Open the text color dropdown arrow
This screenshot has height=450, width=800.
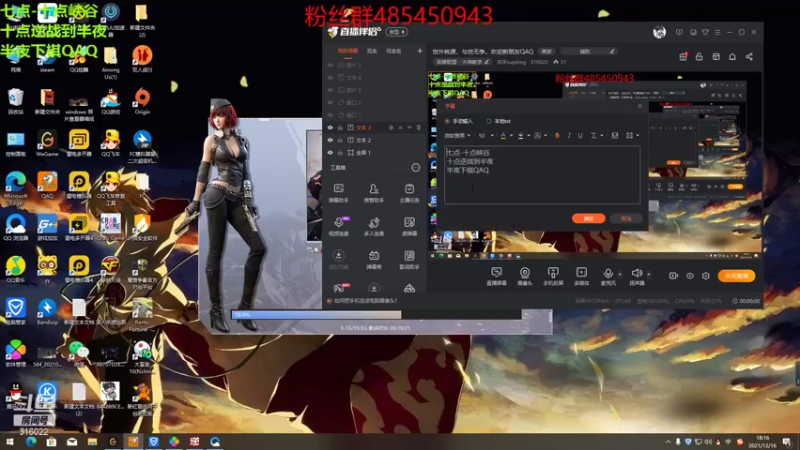(511, 136)
